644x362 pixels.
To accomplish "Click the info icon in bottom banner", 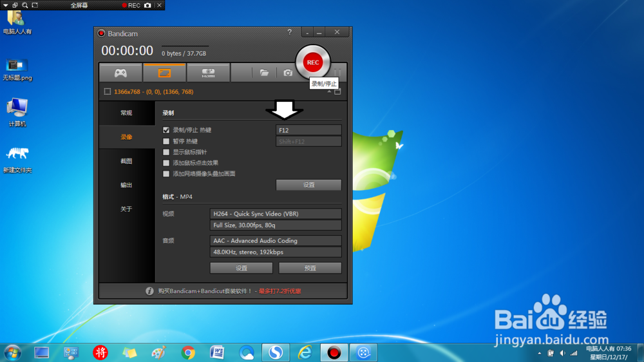I will 149,291.
